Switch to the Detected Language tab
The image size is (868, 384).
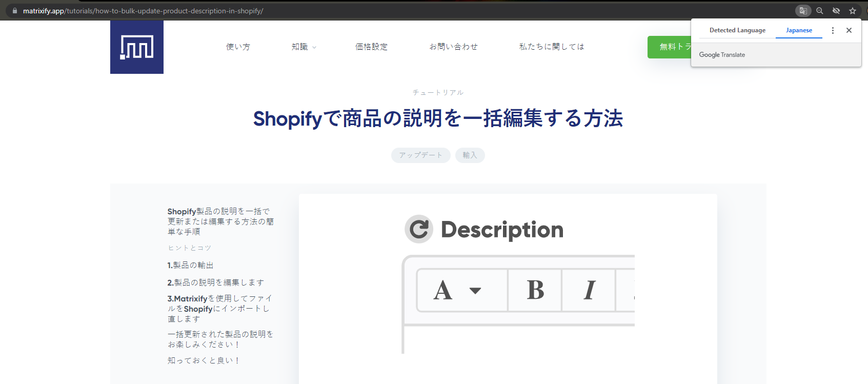737,30
